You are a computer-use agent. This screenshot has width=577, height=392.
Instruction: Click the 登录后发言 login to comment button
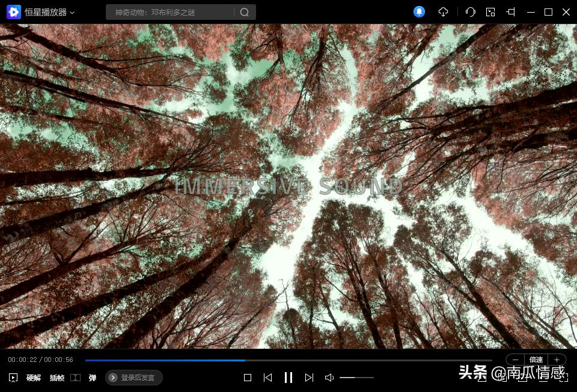tap(134, 378)
